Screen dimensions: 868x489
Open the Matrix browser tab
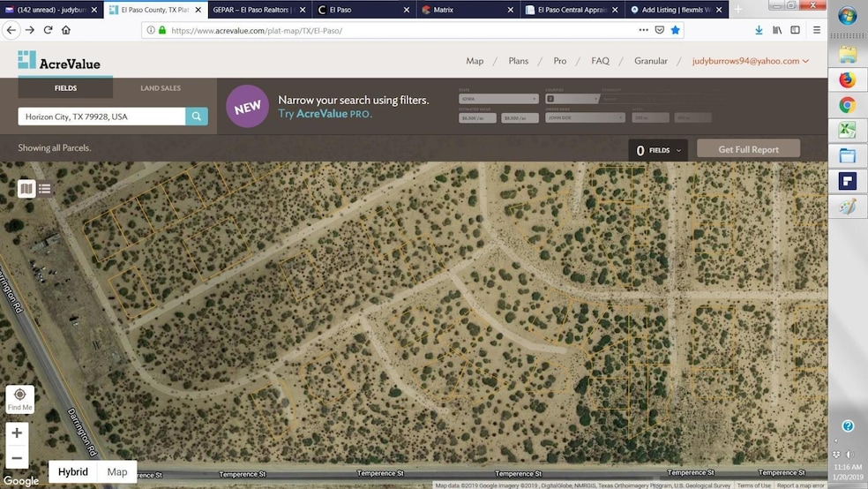click(x=467, y=10)
